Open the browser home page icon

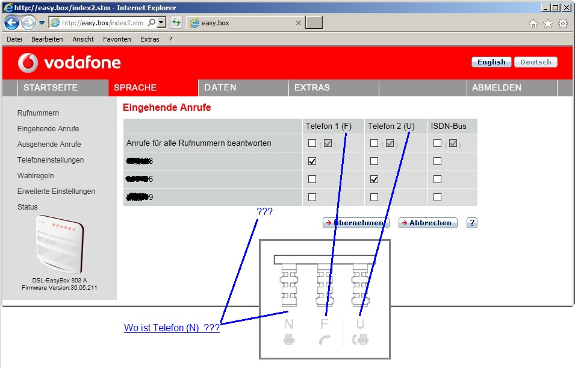(532, 23)
